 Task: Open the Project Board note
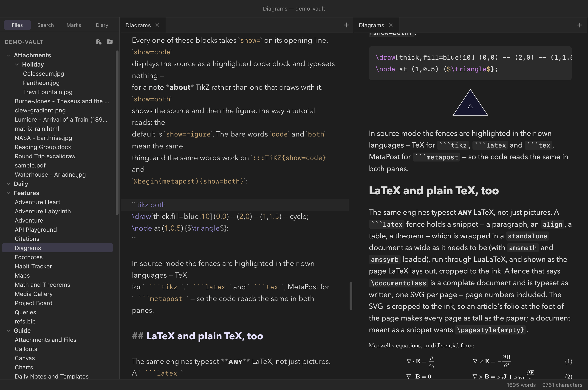(x=33, y=303)
